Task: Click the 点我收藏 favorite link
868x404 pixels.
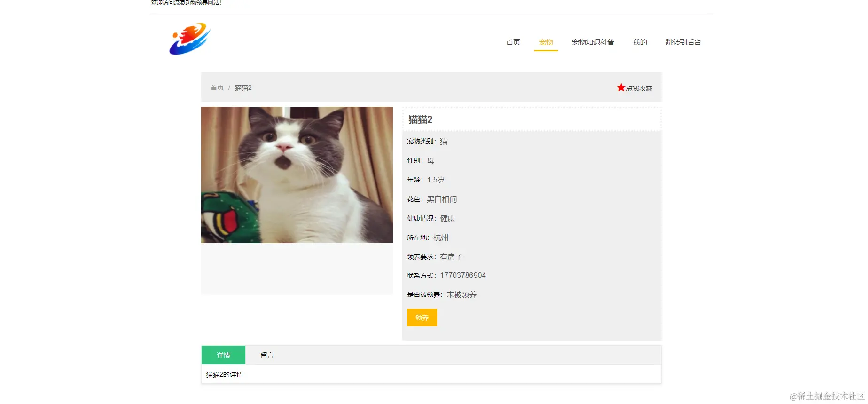Action: 639,88
